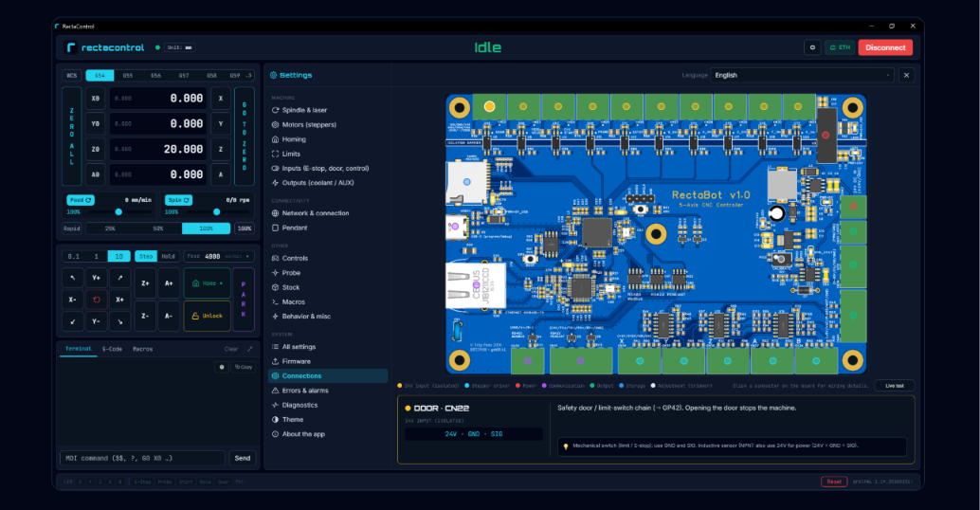Set jog step size to 0.1
The width and height of the screenshot is (980, 510).
coord(74,256)
